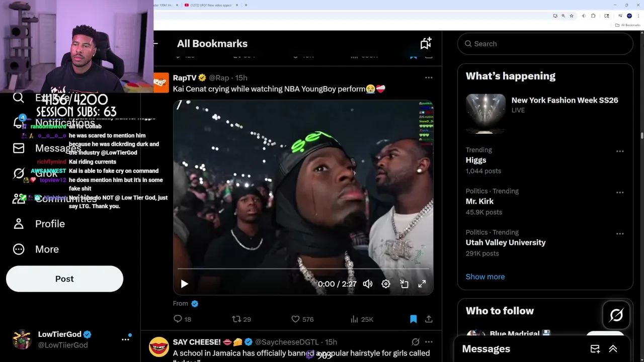Open SAY CHEESE! profile avatar

click(159, 347)
